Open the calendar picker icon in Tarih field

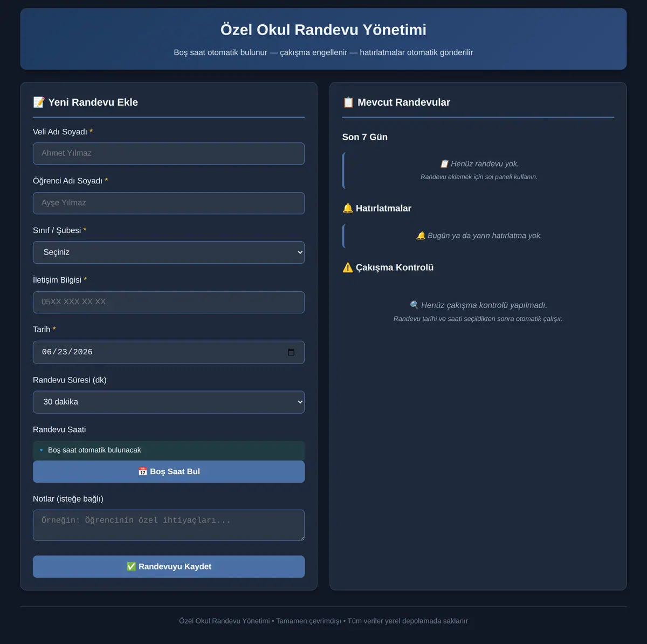pos(291,352)
